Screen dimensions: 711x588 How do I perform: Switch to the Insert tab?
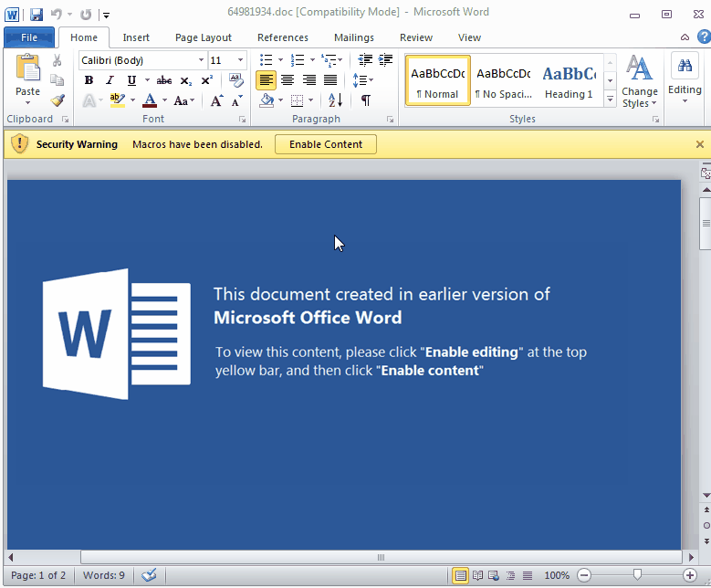coord(136,37)
